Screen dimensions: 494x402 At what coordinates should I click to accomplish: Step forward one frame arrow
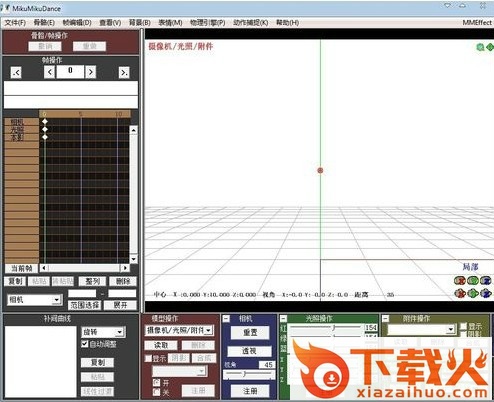click(91, 72)
